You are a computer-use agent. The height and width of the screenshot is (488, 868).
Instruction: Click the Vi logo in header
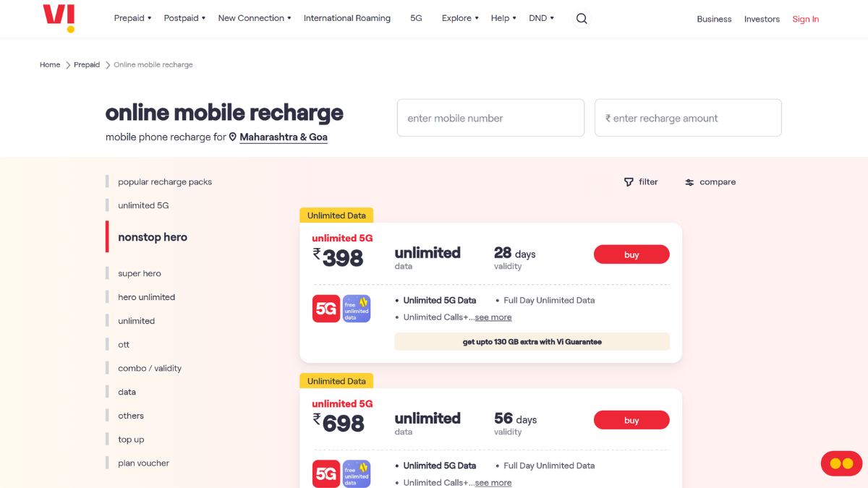59,17
